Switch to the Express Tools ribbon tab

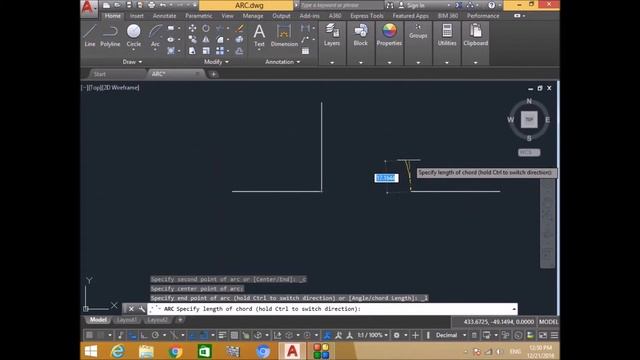pyautogui.click(x=367, y=16)
